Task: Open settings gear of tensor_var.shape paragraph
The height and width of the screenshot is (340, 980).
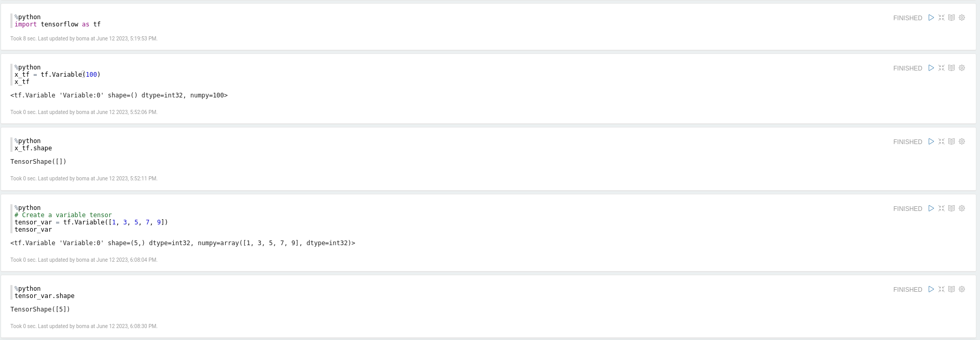Action: (962, 289)
